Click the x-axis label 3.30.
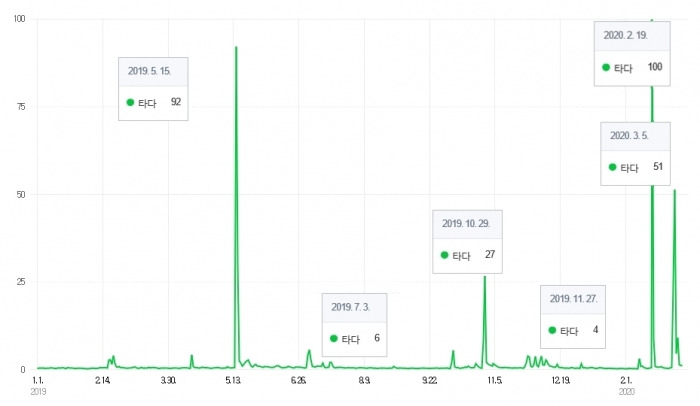The width and height of the screenshot is (700, 406). pyautogui.click(x=168, y=381)
